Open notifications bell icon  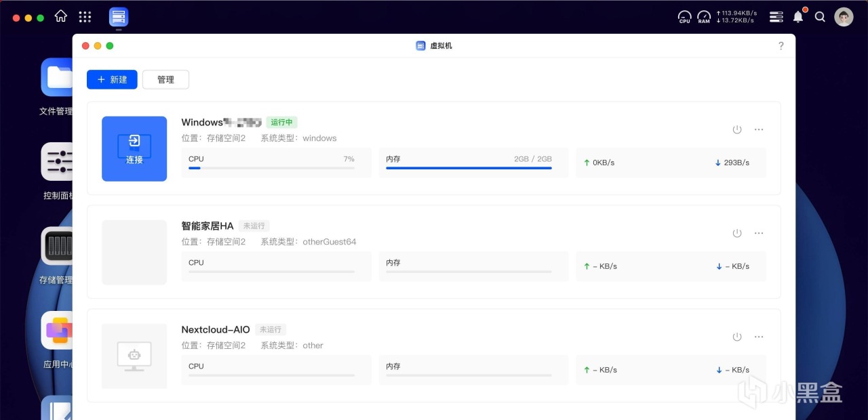(x=799, y=16)
